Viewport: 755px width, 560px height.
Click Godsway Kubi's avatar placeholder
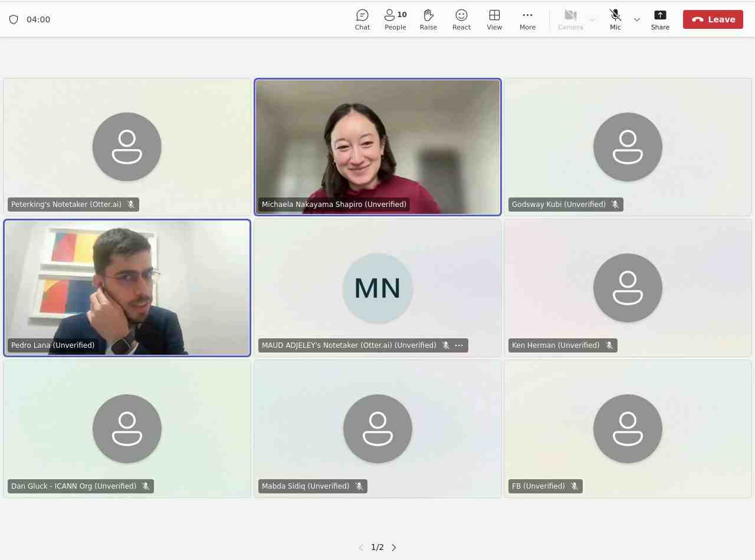pos(628,147)
